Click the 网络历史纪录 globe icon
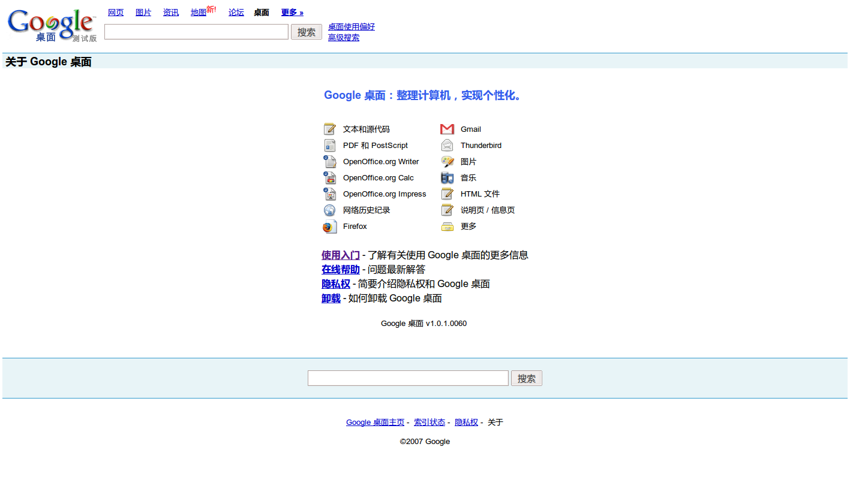 [x=329, y=210]
